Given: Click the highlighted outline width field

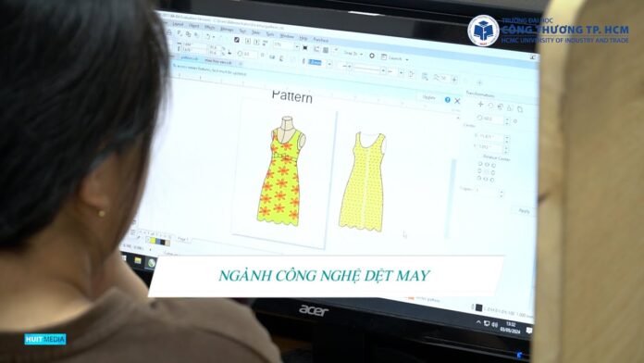Looking at the screenshot, I should tap(316, 62).
